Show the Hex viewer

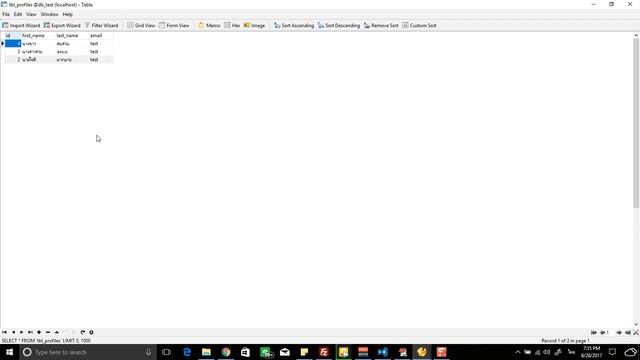coord(232,25)
